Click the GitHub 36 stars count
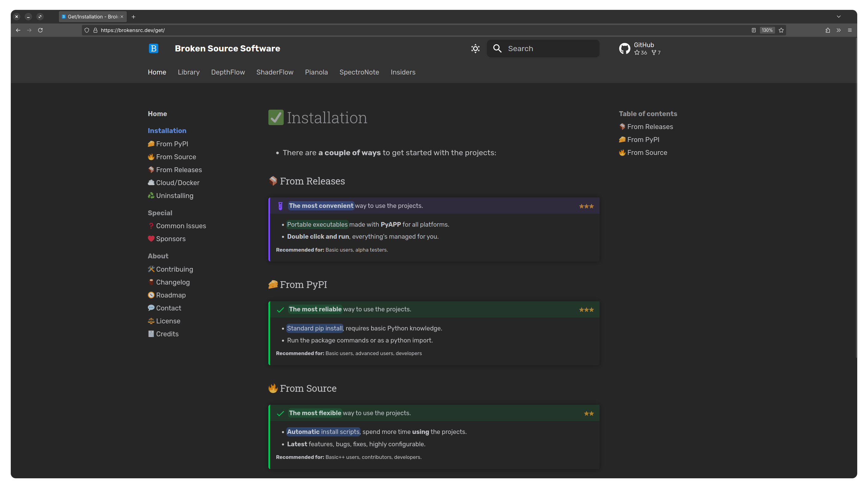 coord(640,53)
